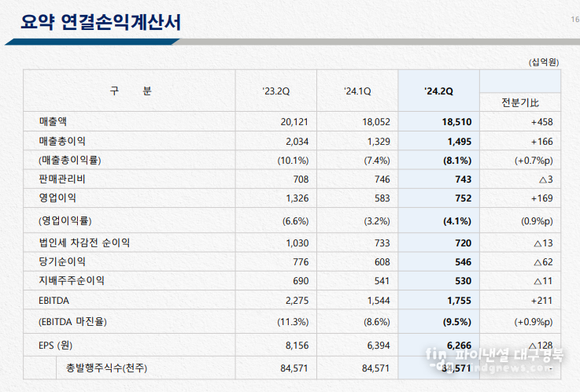Click the value 18,052 in 매출액 row
The height and width of the screenshot is (392, 580).
click(376, 122)
